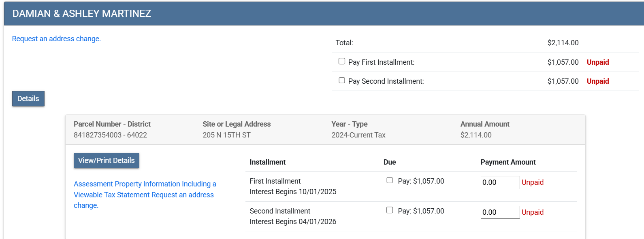Click Unpaid status beside Pay Second Installment
The image size is (644, 239).
click(597, 81)
